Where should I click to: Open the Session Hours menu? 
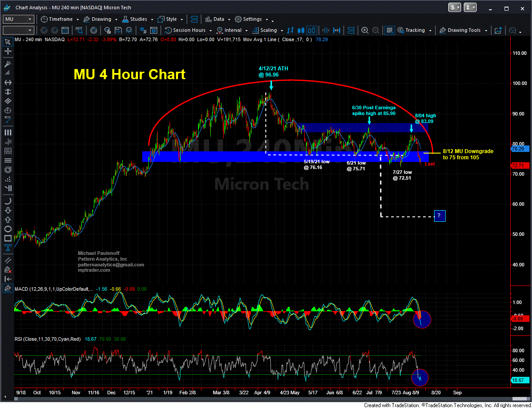[189, 31]
